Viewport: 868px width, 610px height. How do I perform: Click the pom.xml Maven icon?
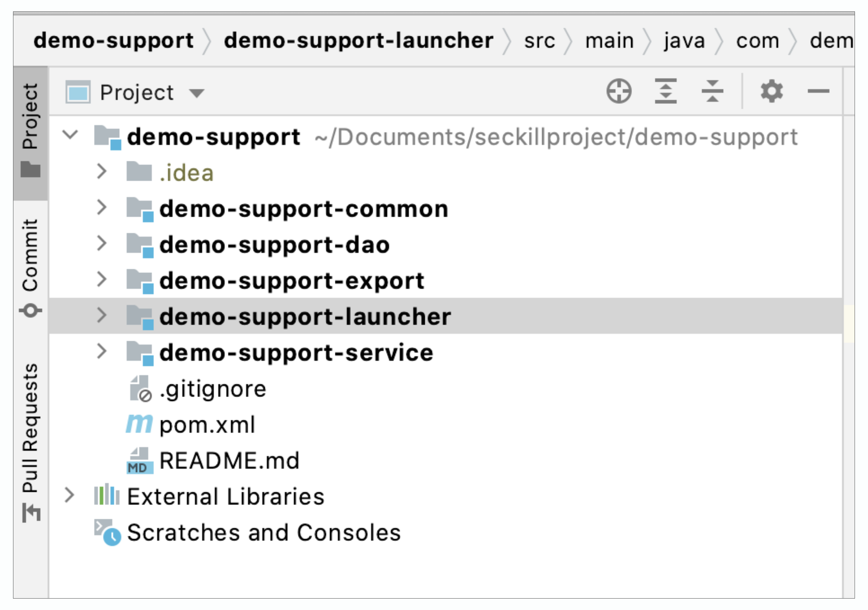tap(139, 424)
